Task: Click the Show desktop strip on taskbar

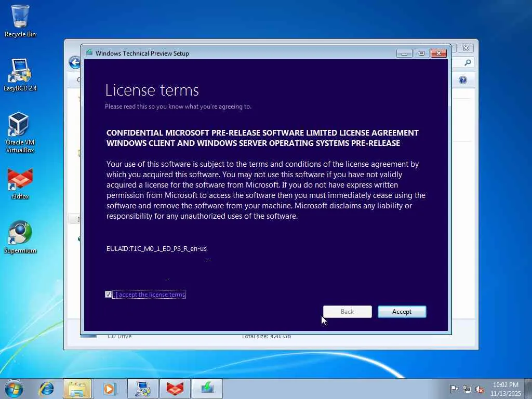Action: [529, 389]
